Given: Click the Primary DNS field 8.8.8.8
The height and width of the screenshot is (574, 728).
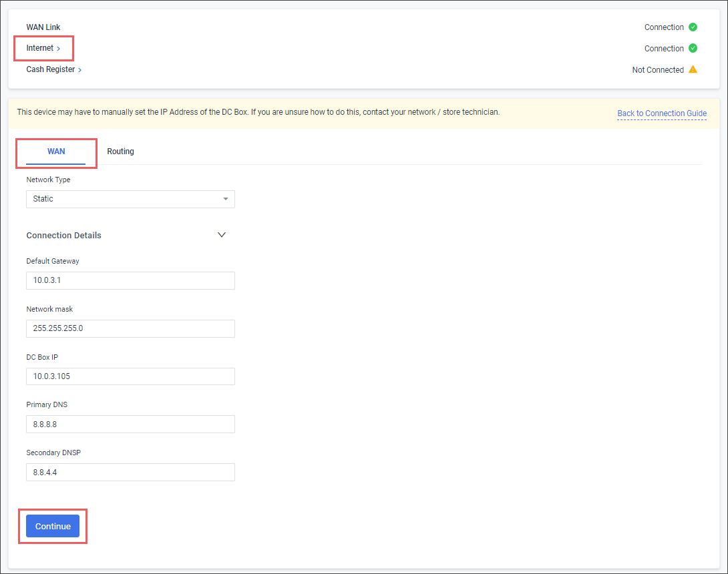Looking at the screenshot, I should (130, 424).
